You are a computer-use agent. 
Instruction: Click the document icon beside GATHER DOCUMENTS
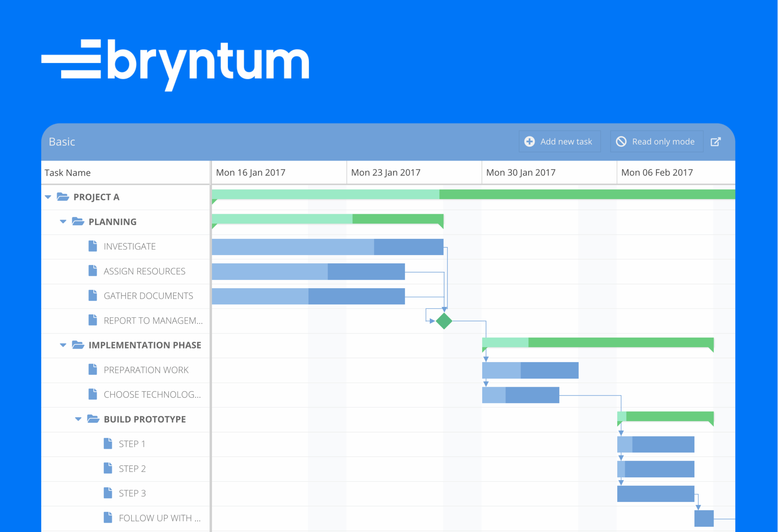coord(92,295)
